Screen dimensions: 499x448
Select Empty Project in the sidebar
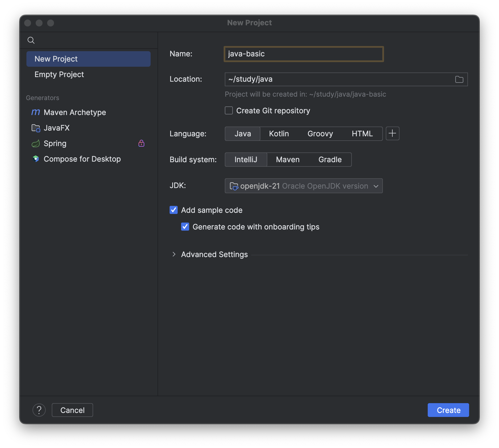tap(59, 74)
